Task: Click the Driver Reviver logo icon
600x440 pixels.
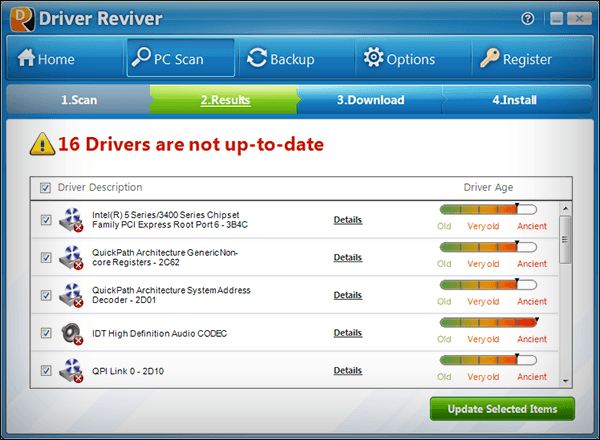Action: pyautogui.click(x=18, y=18)
